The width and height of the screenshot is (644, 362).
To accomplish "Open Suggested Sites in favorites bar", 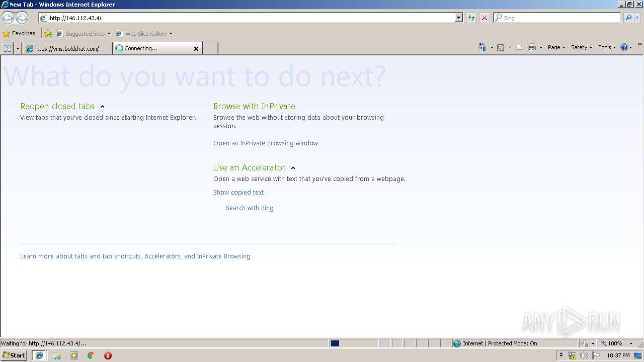I will click(x=83, y=34).
